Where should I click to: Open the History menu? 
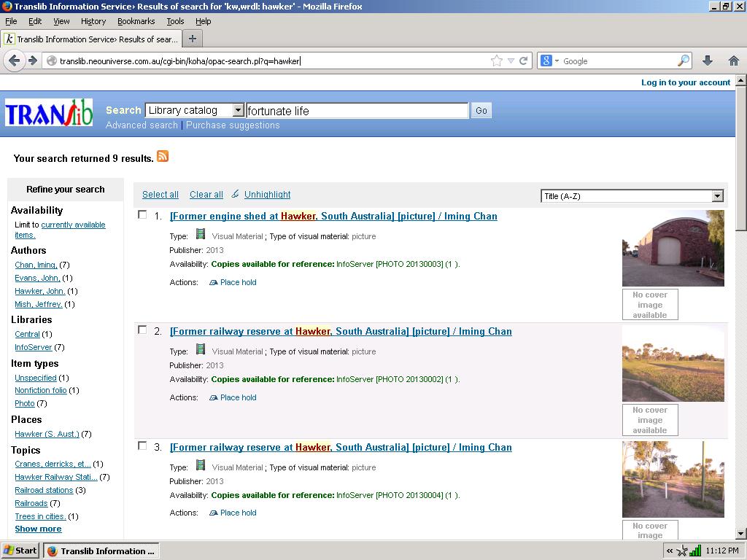(93, 21)
